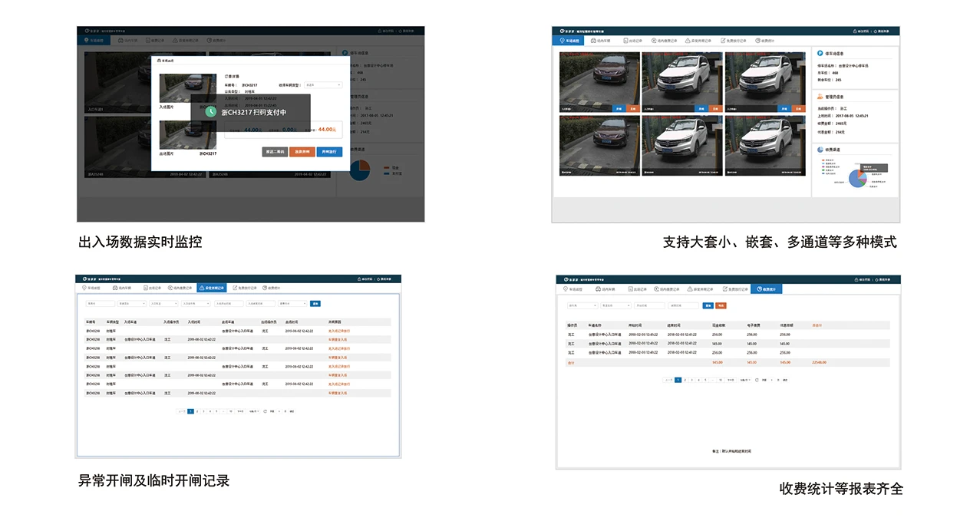Click location pin tab icon in abnormal-gate records screen
This screenshot has width=980, height=521.
84,288
